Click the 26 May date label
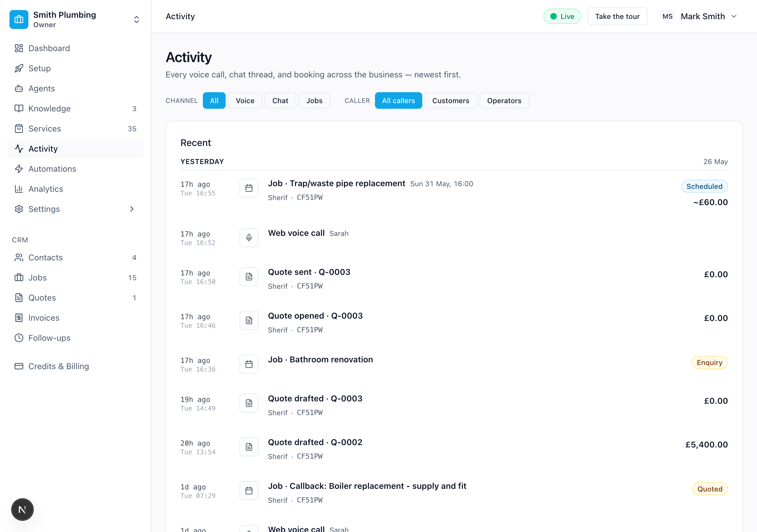The image size is (757, 532). coord(716,162)
